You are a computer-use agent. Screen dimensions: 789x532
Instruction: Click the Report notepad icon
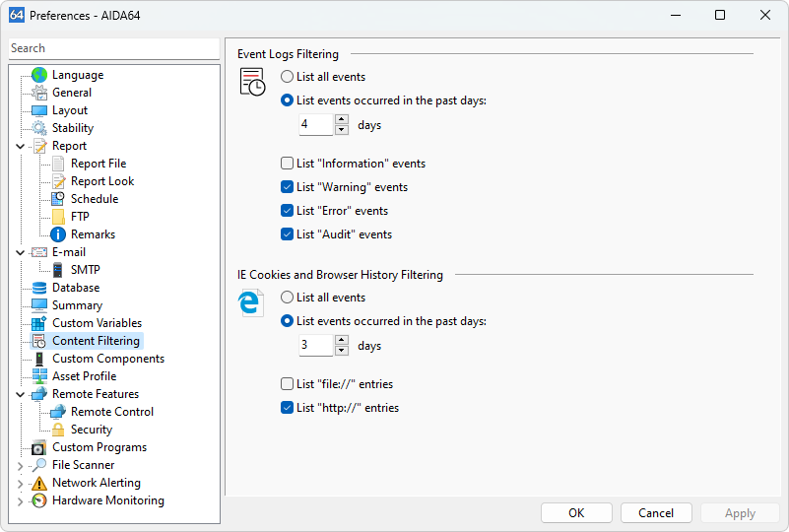tap(39, 146)
